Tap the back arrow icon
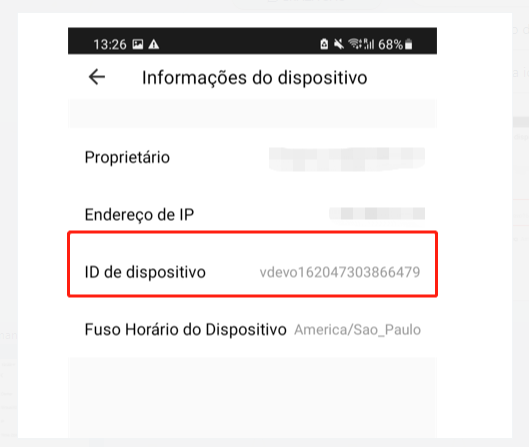The height and width of the screenshot is (447, 529). pyautogui.click(x=97, y=77)
